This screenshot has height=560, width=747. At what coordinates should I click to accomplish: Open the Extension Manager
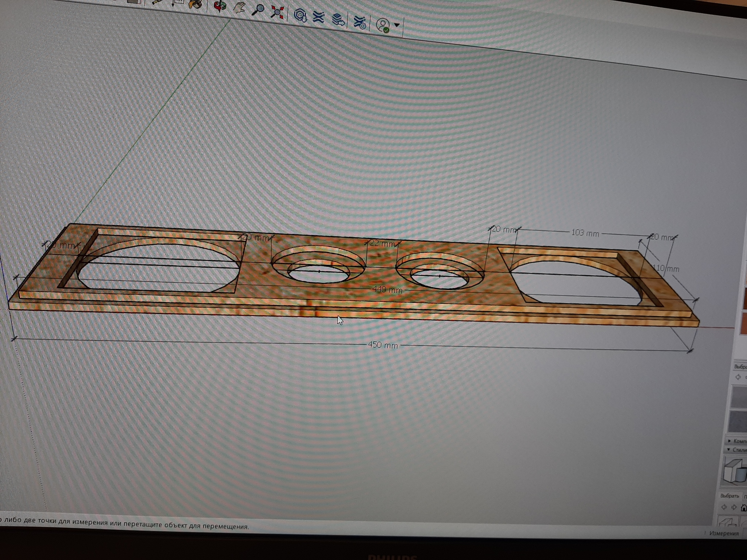click(359, 22)
